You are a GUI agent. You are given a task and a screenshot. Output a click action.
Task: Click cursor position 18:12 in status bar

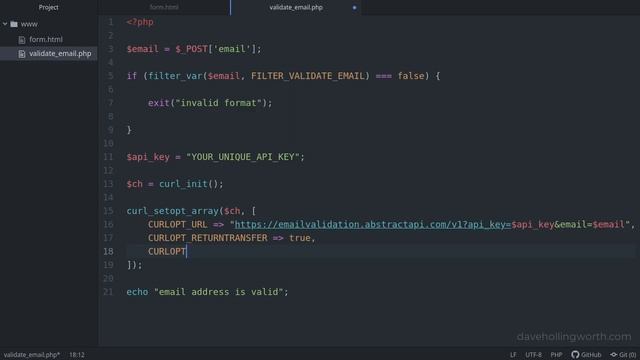pyautogui.click(x=77, y=355)
